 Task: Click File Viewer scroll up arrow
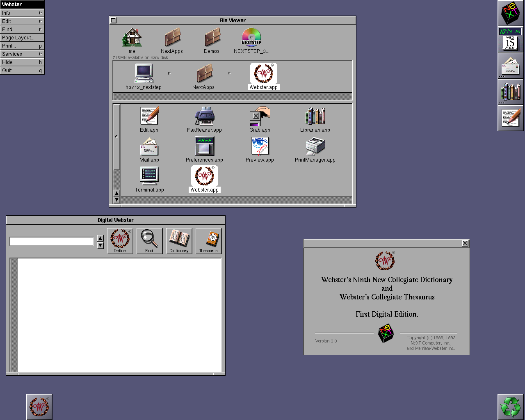117,193
